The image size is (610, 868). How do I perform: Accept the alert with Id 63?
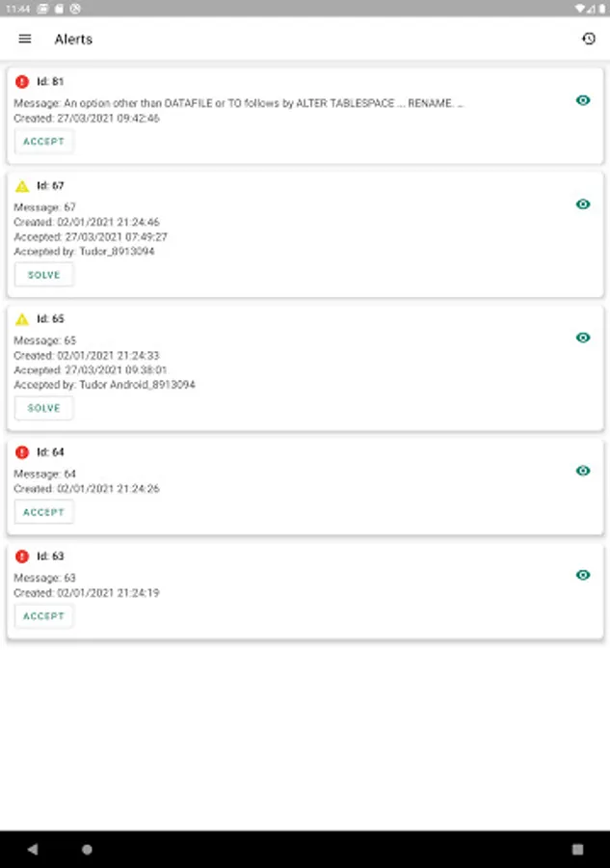(44, 616)
